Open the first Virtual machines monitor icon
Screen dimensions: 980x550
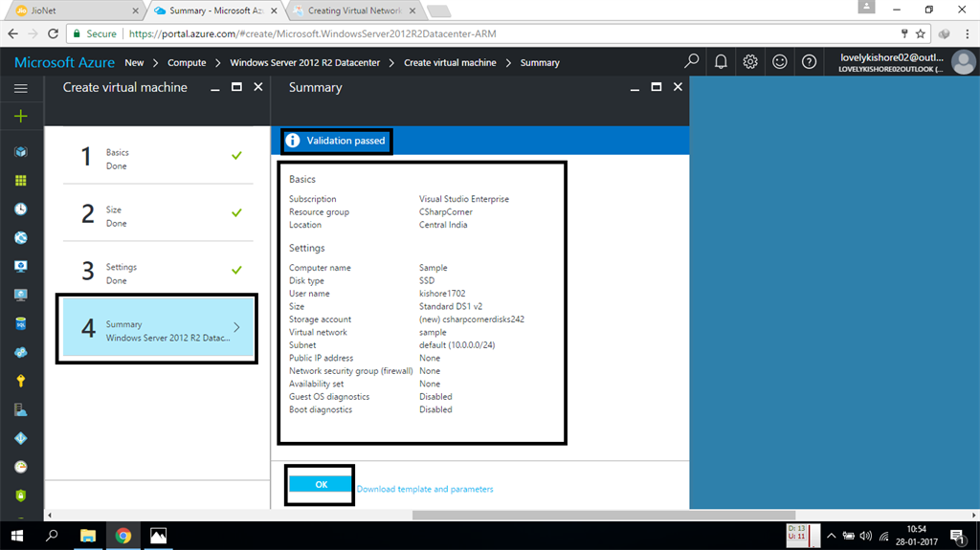pyautogui.click(x=21, y=266)
